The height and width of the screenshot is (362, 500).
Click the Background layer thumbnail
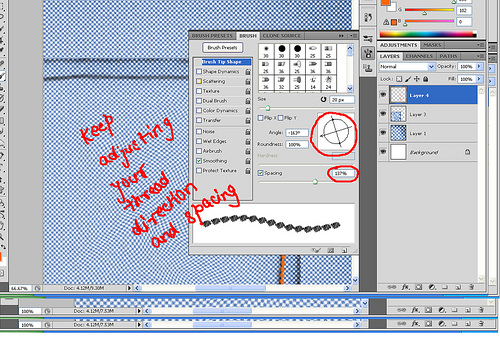(398, 152)
